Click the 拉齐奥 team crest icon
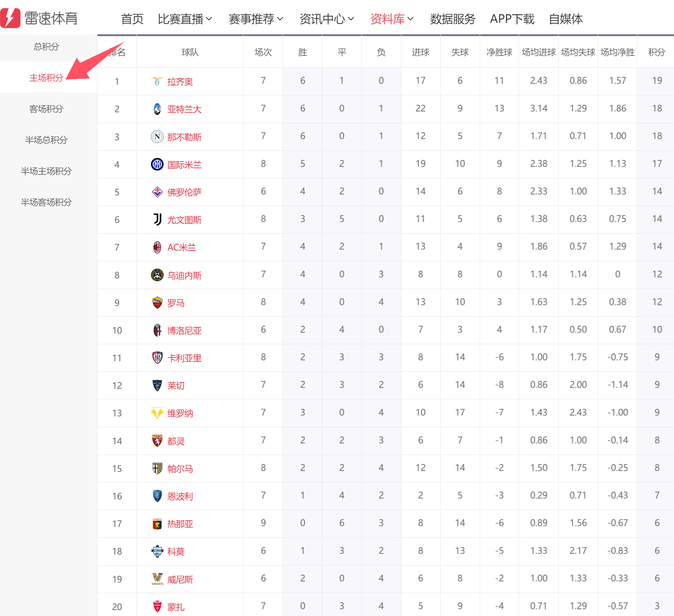This screenshot has height=616, width=674. click(x=157, y=82)
